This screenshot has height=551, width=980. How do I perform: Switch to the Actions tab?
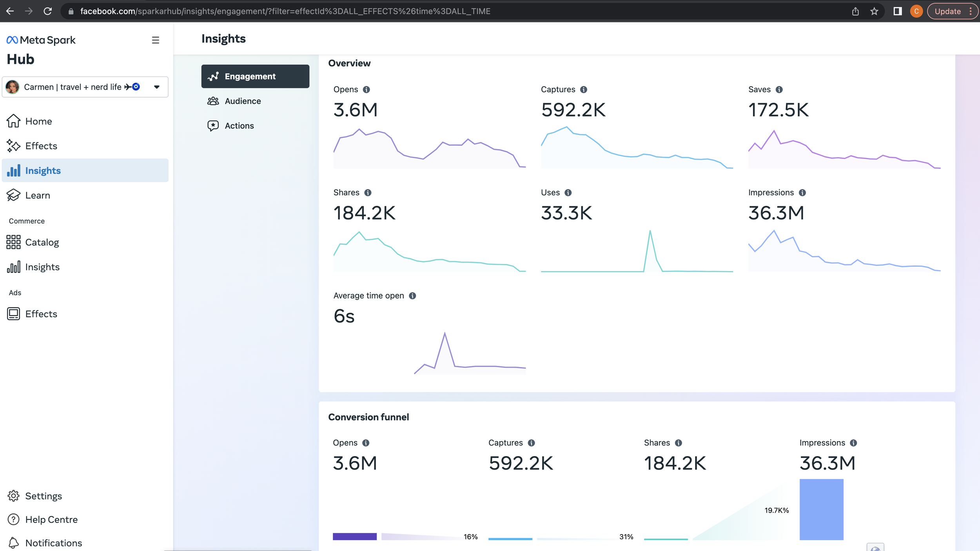pos(239,126)
